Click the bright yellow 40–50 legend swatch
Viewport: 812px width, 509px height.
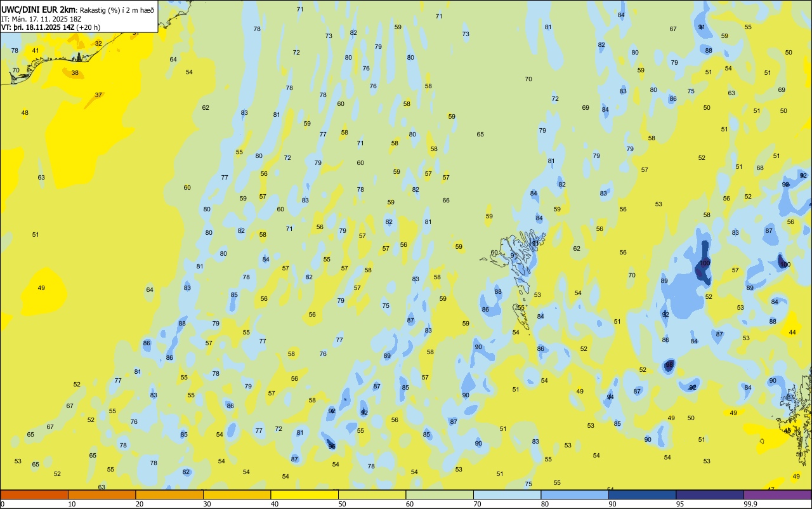pos(304,494)
